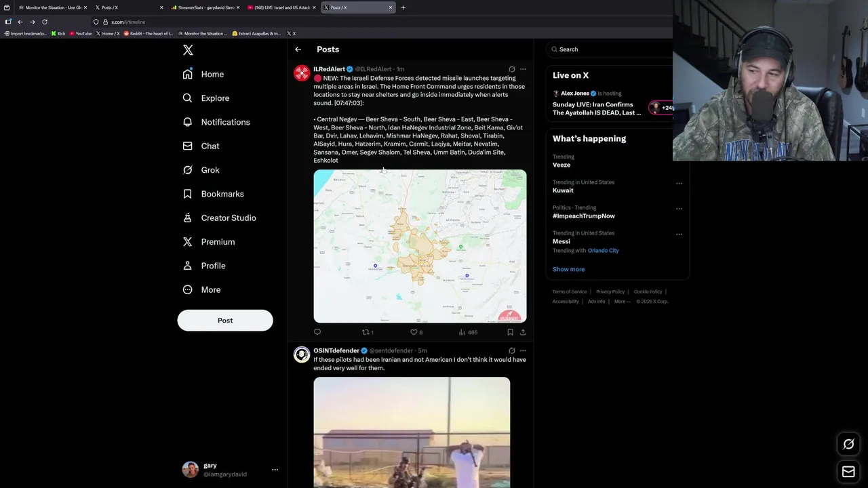Open the ILRedAlert account name link
Screen dimensions: 868x488
[329, 69]
